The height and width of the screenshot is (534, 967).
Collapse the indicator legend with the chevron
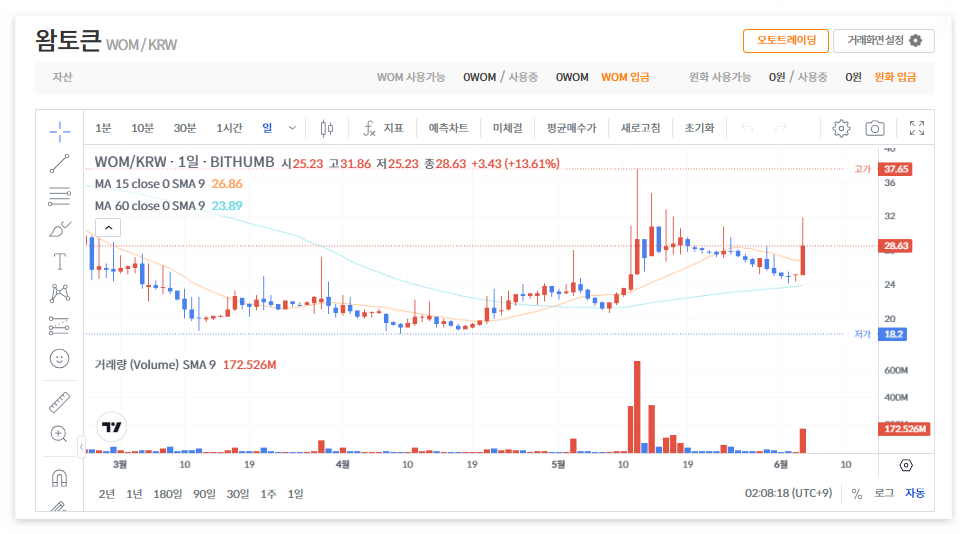[x=108, y=228]
